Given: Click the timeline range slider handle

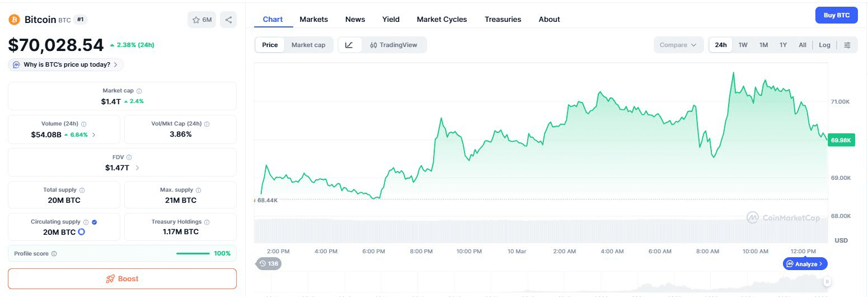Looking at the screenshot, I should pyautogui.click(x=827, y=281).
